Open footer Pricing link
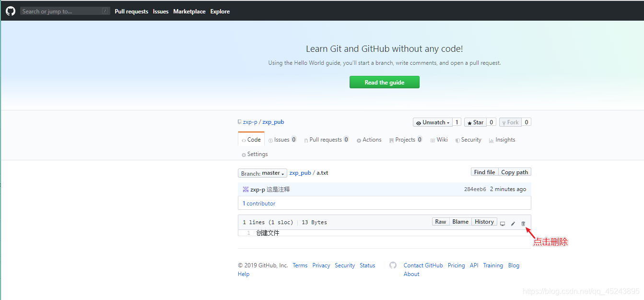Image resolution: width=644 pixels, height=300 pixels. point(457,265)
